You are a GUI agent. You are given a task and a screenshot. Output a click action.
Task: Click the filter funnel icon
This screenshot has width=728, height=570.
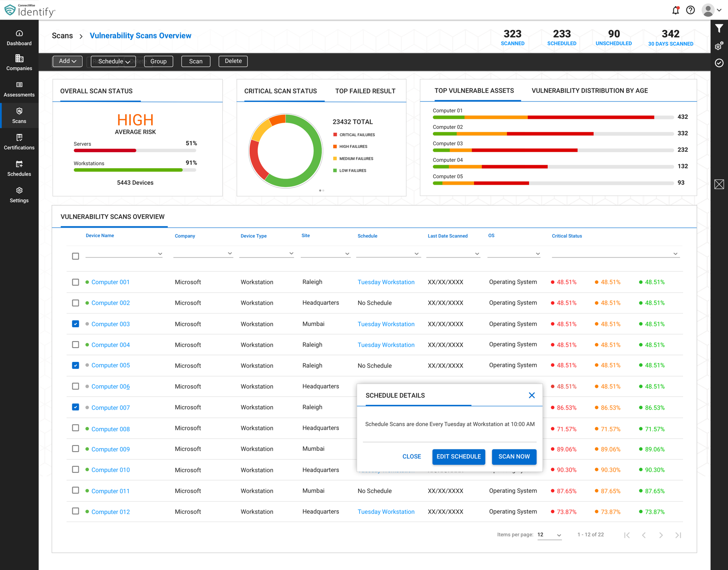(719, 29)
